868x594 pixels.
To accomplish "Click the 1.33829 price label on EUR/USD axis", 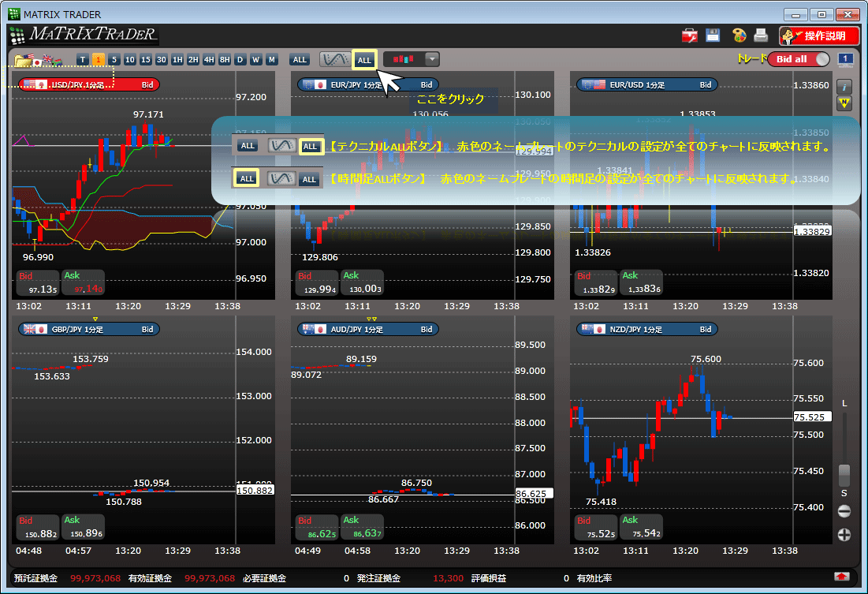I will [x=812, y=232].
